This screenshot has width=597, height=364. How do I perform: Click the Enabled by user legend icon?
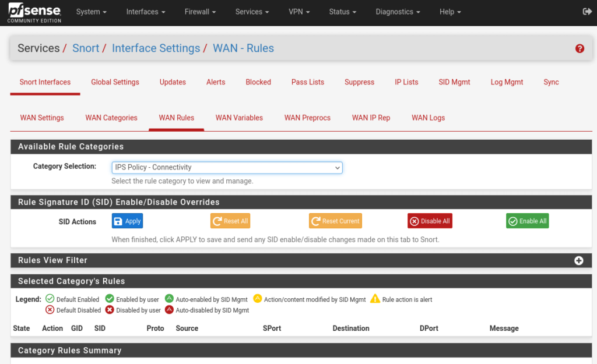point(110,299)
